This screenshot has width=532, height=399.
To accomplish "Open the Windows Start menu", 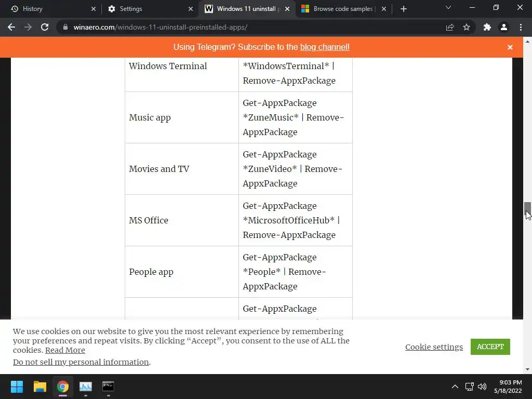I will tap(17, 387).
